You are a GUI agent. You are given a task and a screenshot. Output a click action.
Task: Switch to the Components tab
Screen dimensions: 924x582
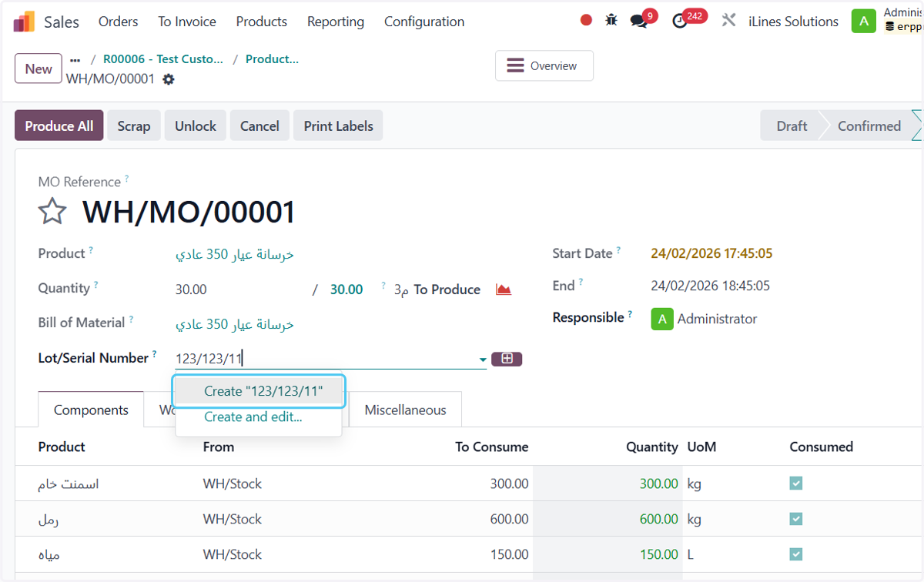pos(91,410)
